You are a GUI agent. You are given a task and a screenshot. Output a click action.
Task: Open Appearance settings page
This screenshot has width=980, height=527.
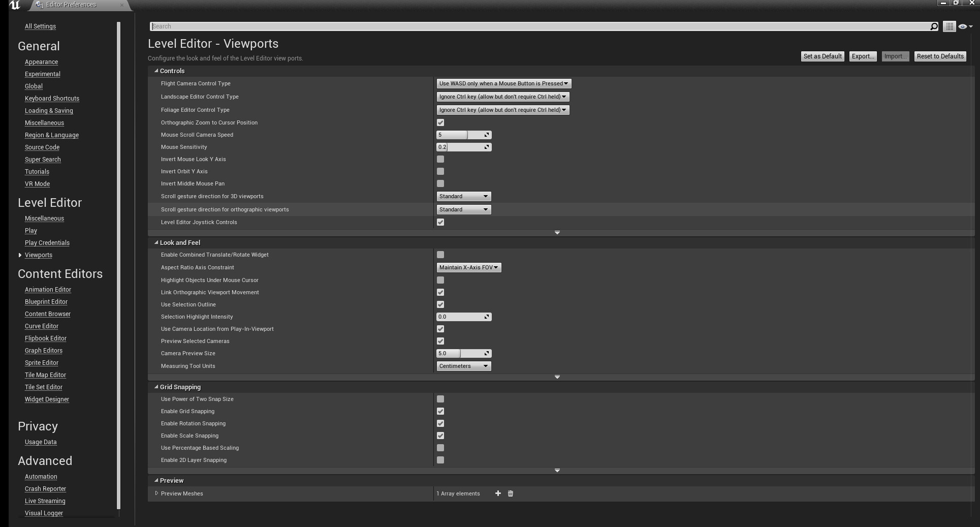point(41,62)
